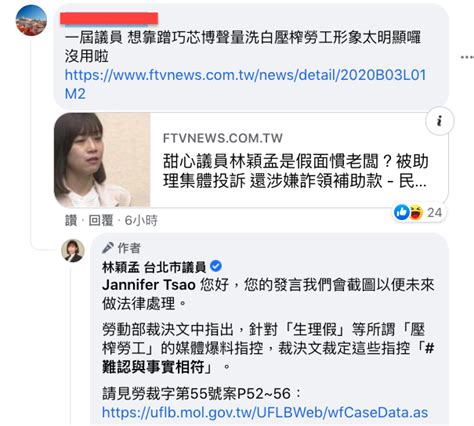
Task: Click the 6小時 comment timestamp
Action: click(x=141, y=220)
